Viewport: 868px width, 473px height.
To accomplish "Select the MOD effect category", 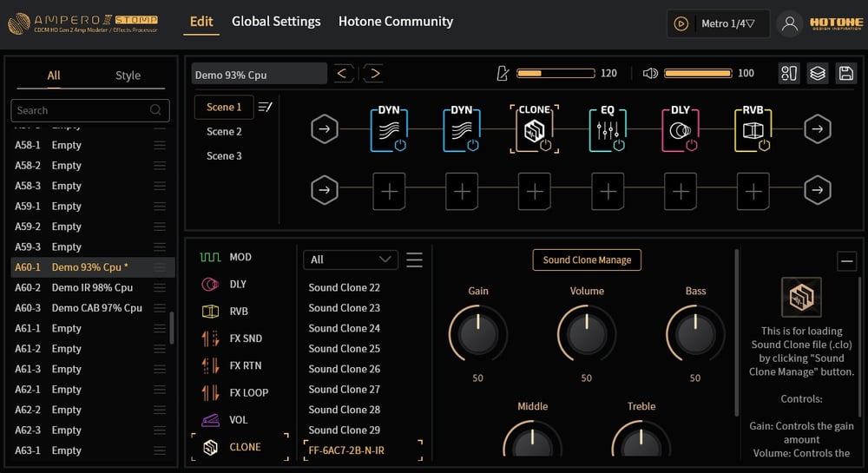I will click(226, 257).
